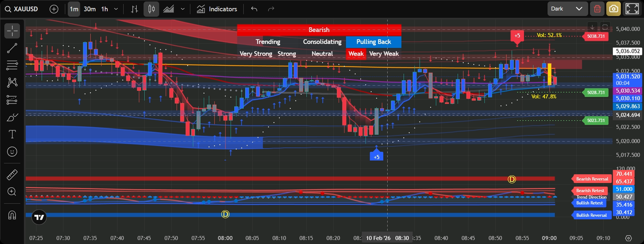Select the Fibonacci/horizontal lines tool
The image size is (644, 244).
pos(12,65)
